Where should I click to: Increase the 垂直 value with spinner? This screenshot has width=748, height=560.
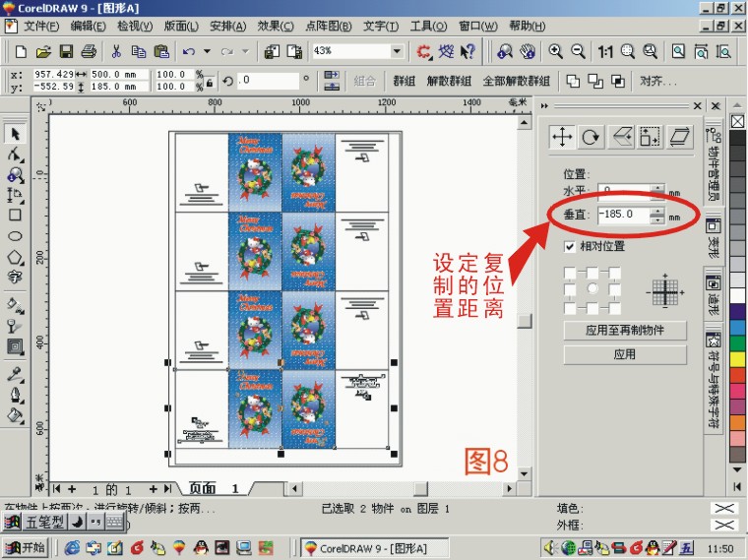(657, 211)
